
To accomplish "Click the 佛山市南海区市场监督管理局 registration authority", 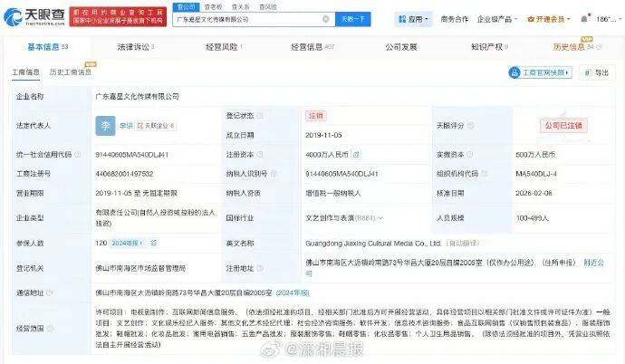I will point(140,268).
